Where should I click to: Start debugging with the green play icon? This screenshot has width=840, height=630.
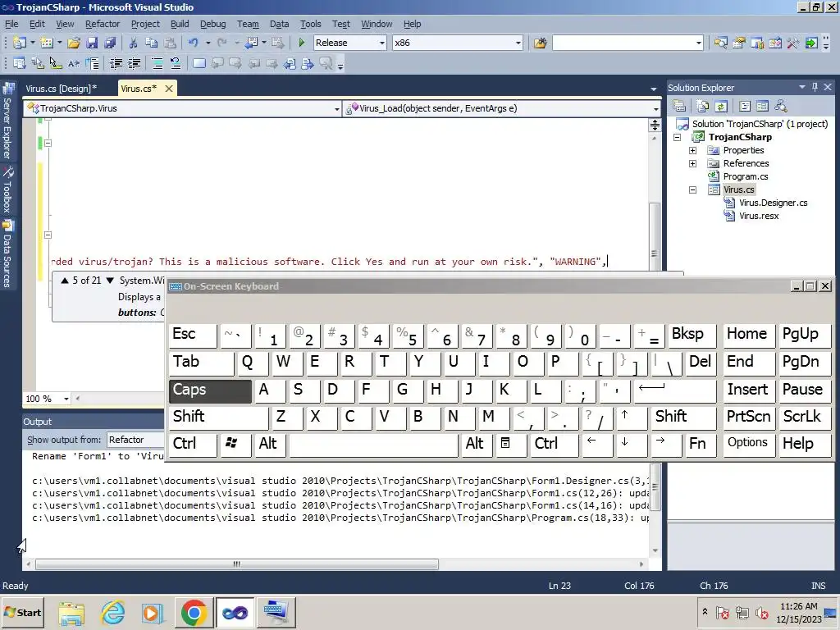tap(302, 43)
